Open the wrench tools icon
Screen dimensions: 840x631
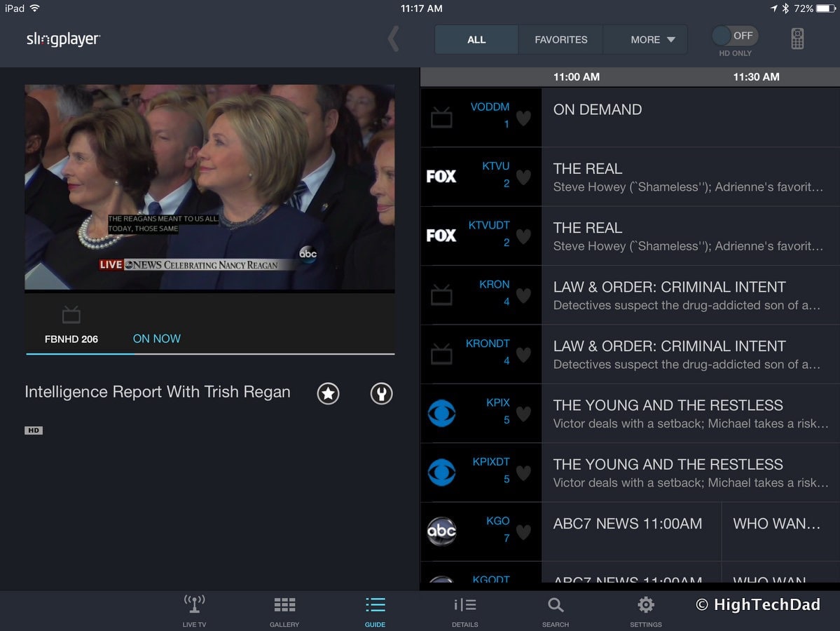pyautogui.click(x=381, y=393)
